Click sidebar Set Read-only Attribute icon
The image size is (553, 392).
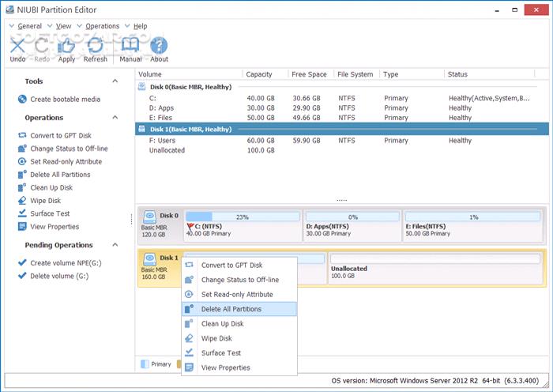(x=22, y=161)
